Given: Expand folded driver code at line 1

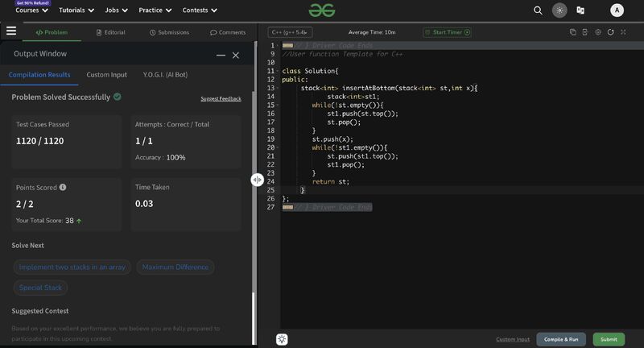Looking at the screenshot, I should click(287, 46).
